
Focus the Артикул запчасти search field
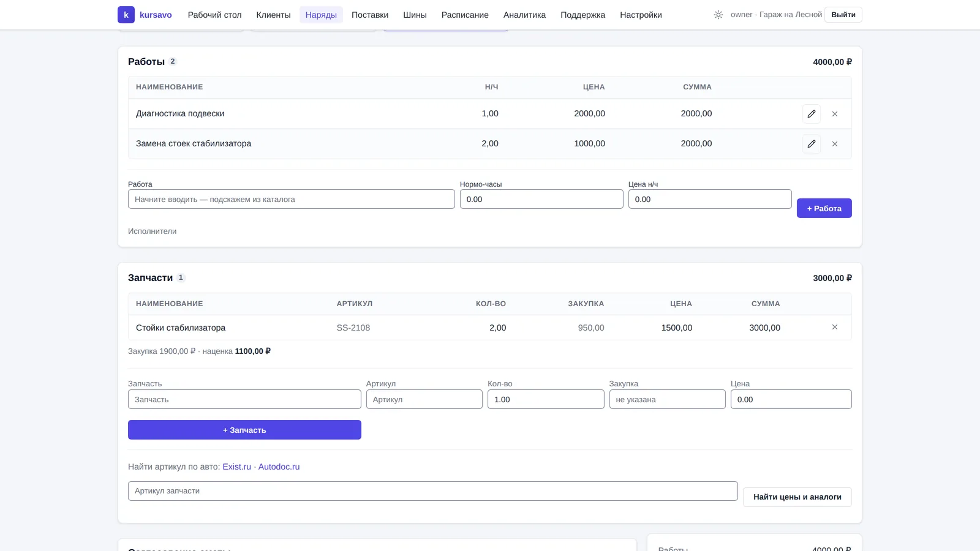pyautogui.click(x=433, y=491)
